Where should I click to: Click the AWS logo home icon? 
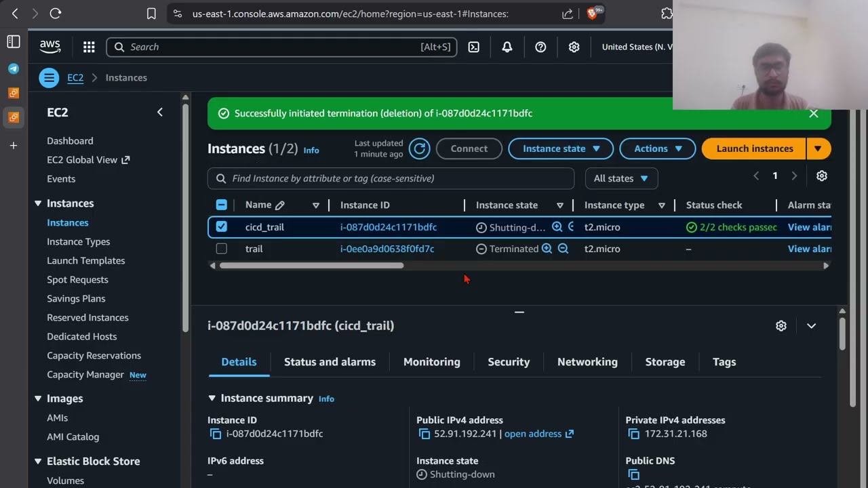tap(50, 47)
